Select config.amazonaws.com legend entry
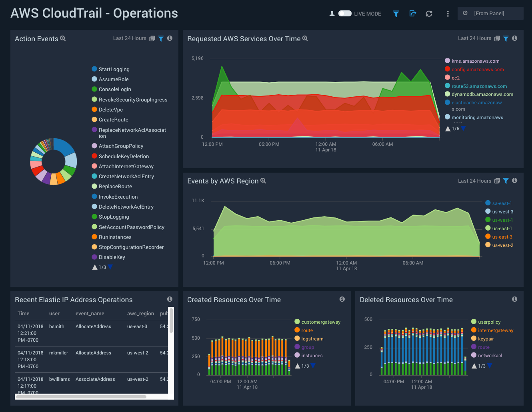Viewport: 532px width, 412px height. click(477, 69)
